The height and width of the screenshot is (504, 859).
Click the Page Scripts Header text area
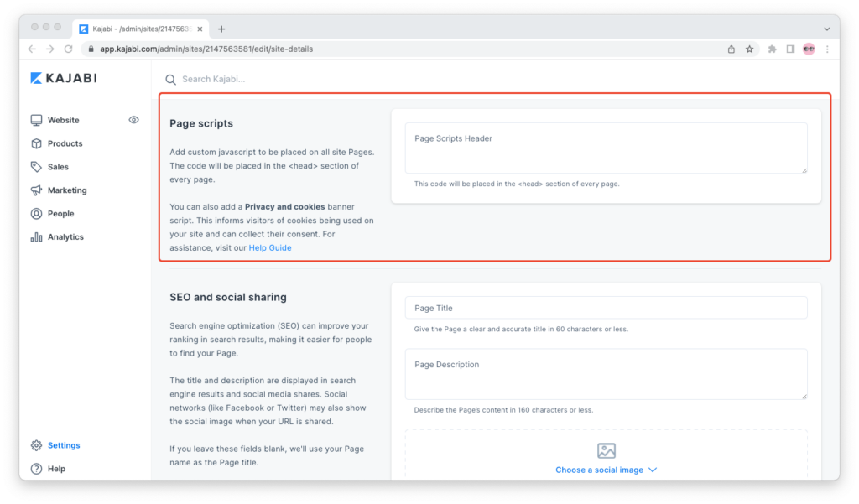pos(606,148)
